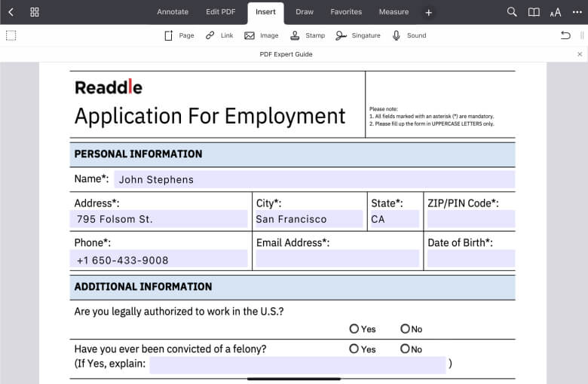Switch to the Edit PDF tab
Viewport: 588px width, 384px height.
click(x=220, y=12)
